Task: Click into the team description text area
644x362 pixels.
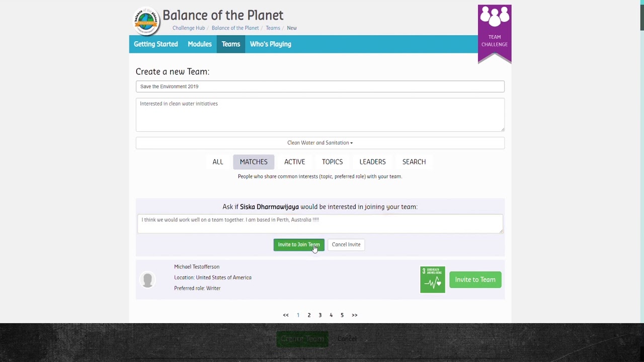Action: [320, 115]
